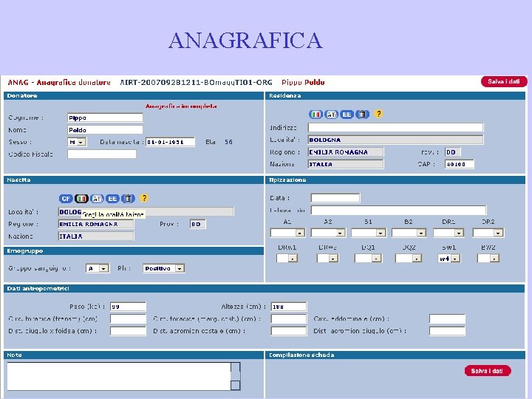This screenshot has width=532, height=399.
Task: Click the trash clear icon in Nascita
Action: [128, 199]
